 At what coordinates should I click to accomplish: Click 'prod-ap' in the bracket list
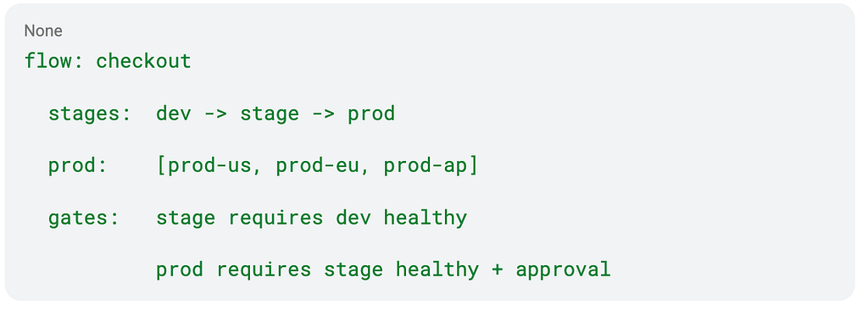pyautogui.click(x=426, y=165)
